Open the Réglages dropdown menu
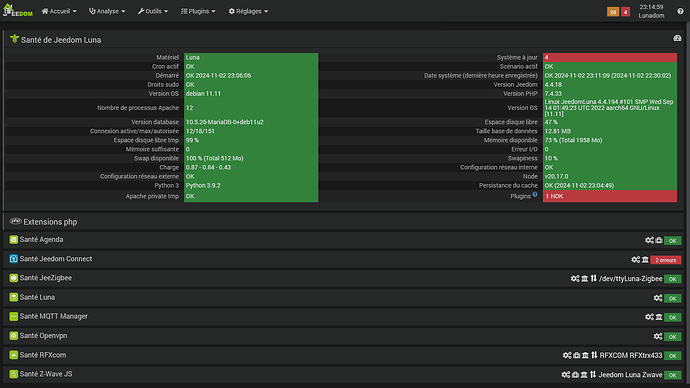 248,11
